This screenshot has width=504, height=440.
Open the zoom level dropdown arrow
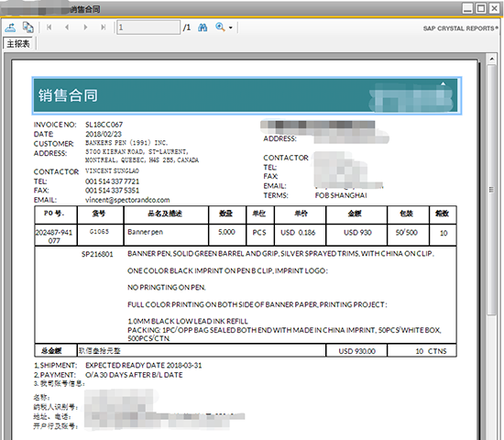[230, 28]
